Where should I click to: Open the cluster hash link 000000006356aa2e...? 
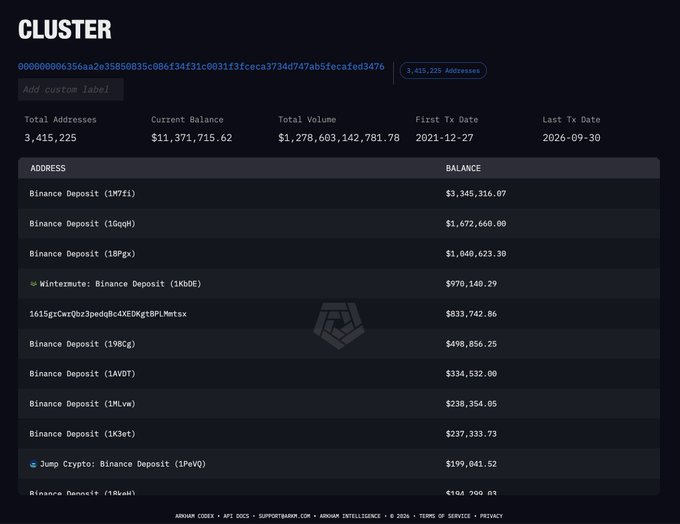pyautogui.click(x=201, y=66)
